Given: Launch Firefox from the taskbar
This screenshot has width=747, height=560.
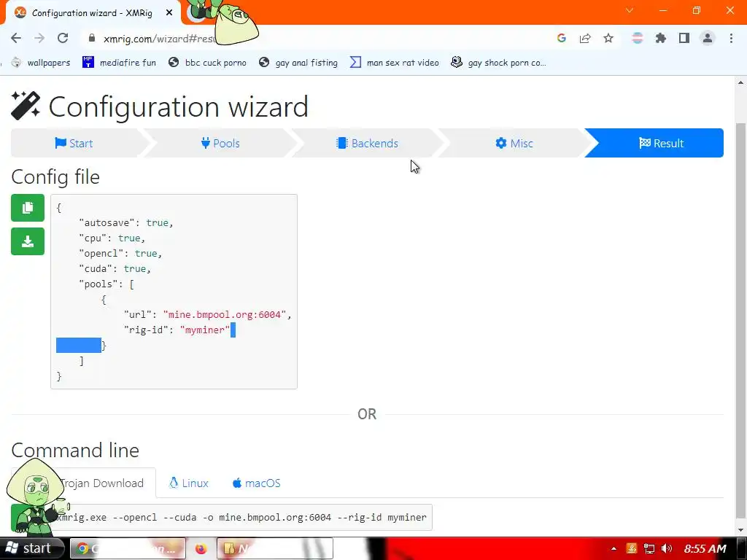Looking at the screenshot, I should pyautogui.click(x=201, y=548).
